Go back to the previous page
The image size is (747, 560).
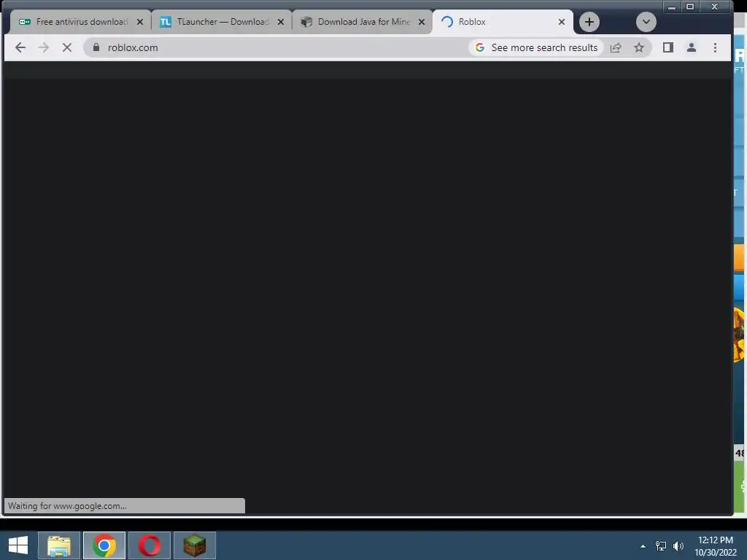click(20, 47)
